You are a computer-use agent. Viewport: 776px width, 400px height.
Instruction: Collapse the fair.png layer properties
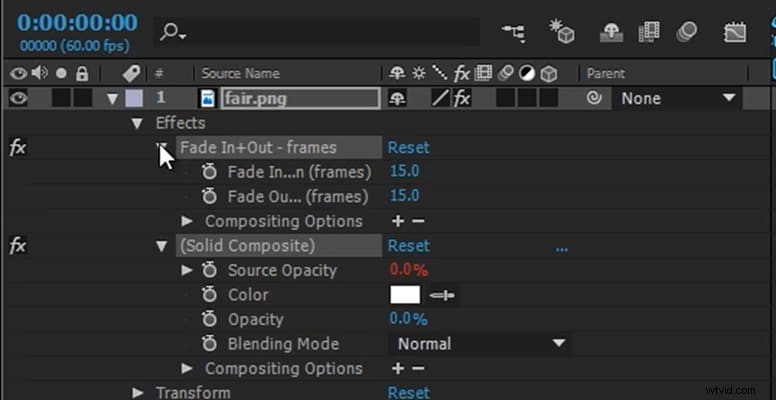pos(113,99)
